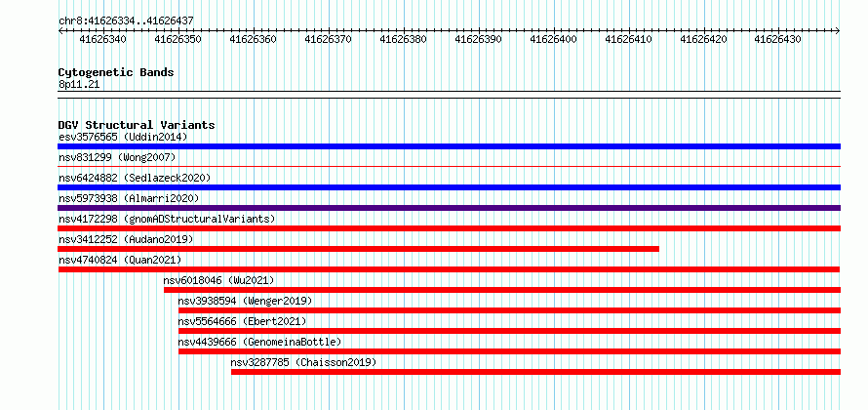Click the nsv5973938 (Almarri2020) label

[129, 198]
